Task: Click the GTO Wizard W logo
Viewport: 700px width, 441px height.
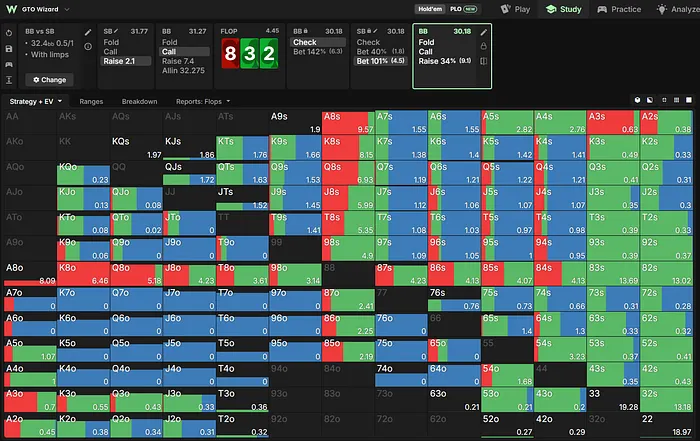Action: (12, 9)
